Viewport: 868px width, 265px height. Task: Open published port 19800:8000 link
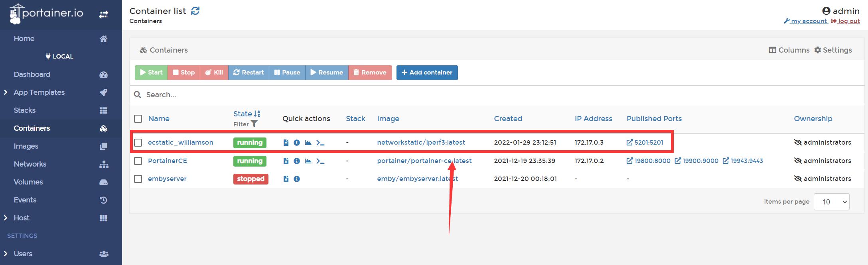[x=649, y=161]
